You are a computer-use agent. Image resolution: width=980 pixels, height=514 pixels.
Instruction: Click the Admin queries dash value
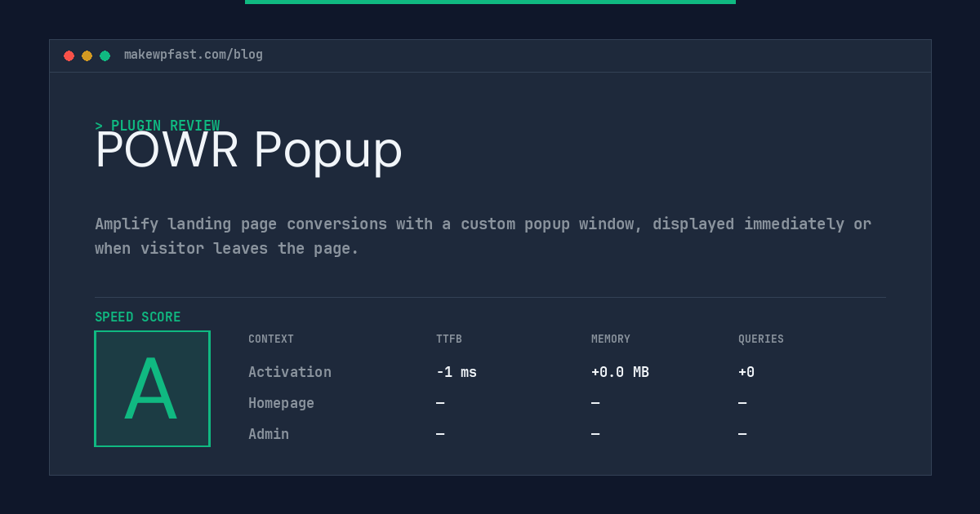coord(742,434)
